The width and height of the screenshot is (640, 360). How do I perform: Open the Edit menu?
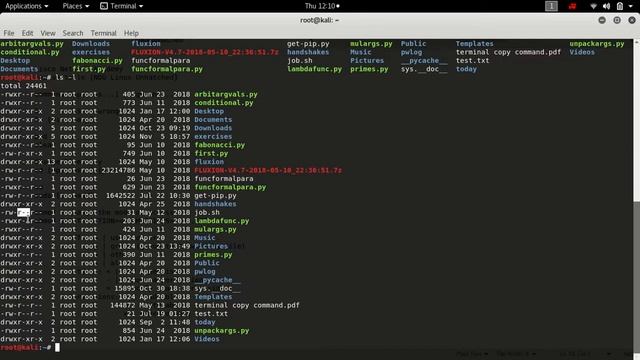(27, 33)
